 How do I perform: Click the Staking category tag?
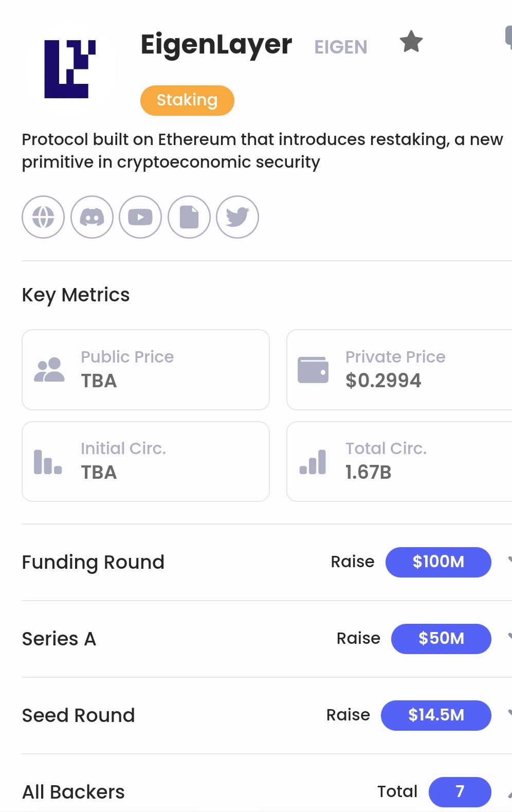[x=187, y=100]
